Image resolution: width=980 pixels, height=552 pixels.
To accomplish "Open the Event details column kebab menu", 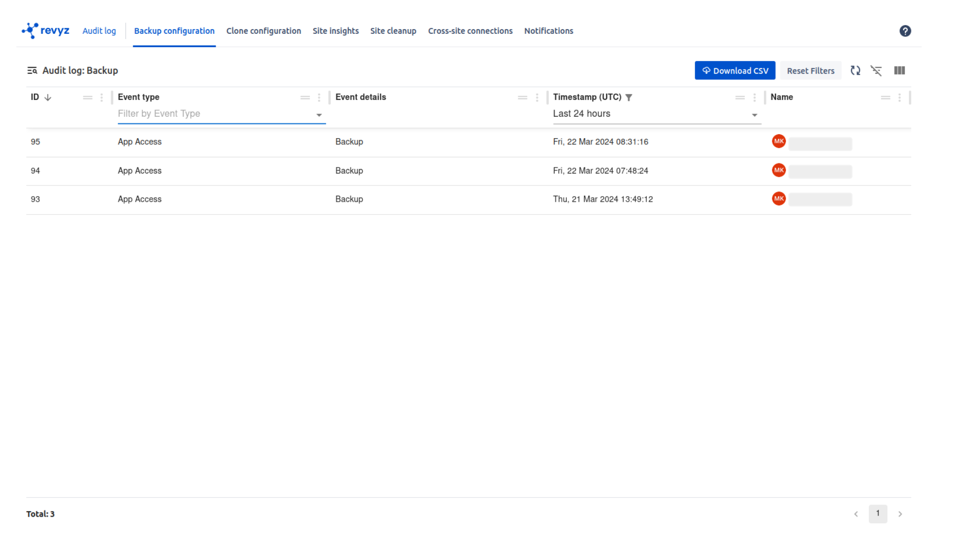I will (x=537, y=97).
